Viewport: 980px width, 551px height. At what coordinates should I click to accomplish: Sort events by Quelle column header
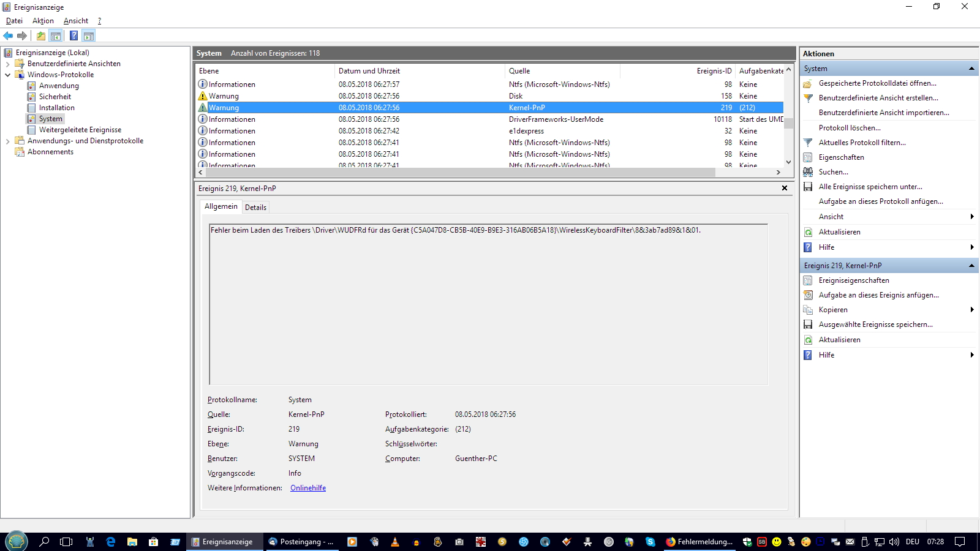pos(562,71)
